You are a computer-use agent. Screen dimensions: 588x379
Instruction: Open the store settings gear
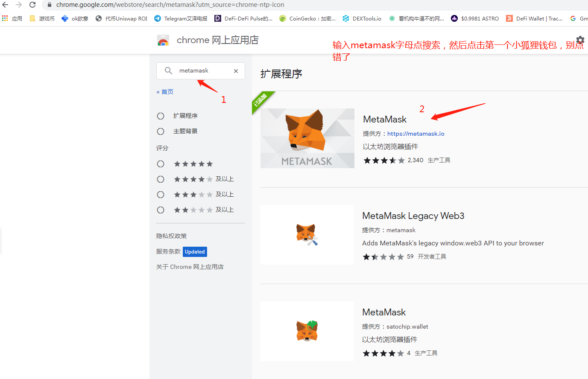pos(580,40)
